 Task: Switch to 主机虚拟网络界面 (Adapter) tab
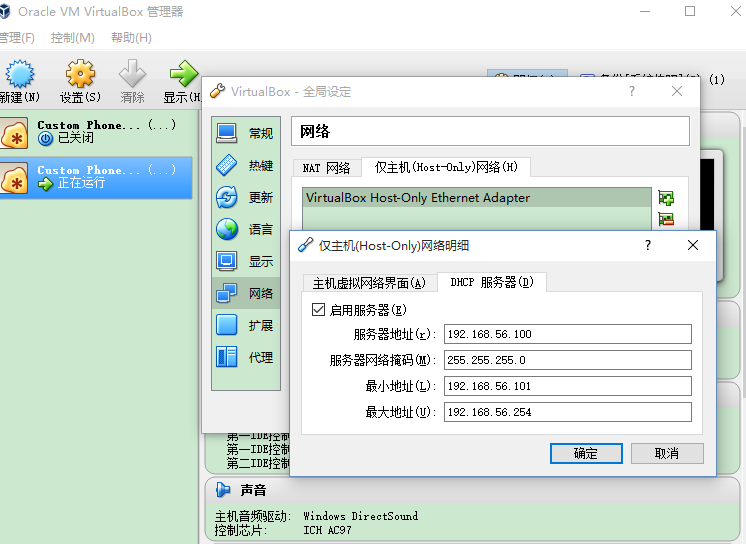click(x=369, y=283)
